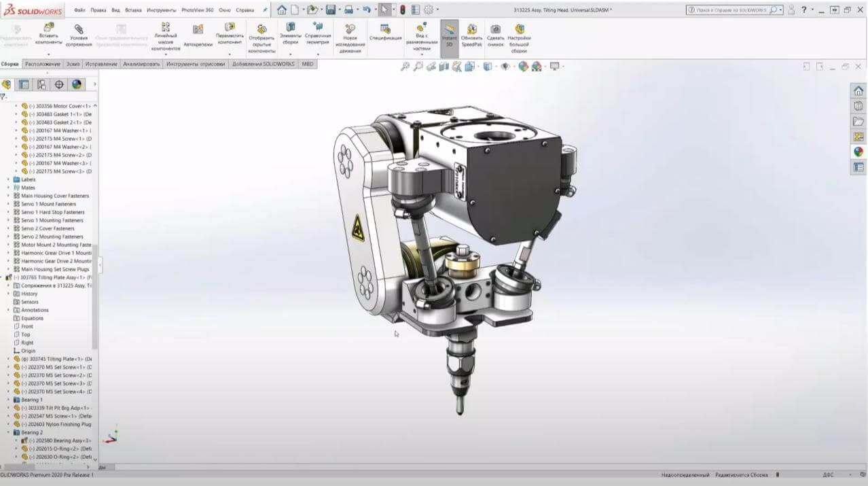Screen dimensions: 868x486
Task: Switch to the Анализировать tab
Action: tap(141, 64)
